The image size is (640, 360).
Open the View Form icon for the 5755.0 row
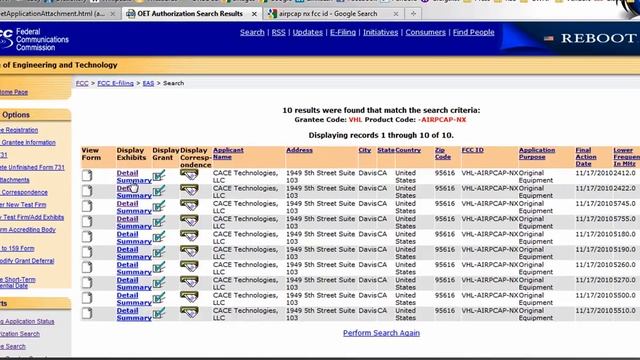(87, 222)
